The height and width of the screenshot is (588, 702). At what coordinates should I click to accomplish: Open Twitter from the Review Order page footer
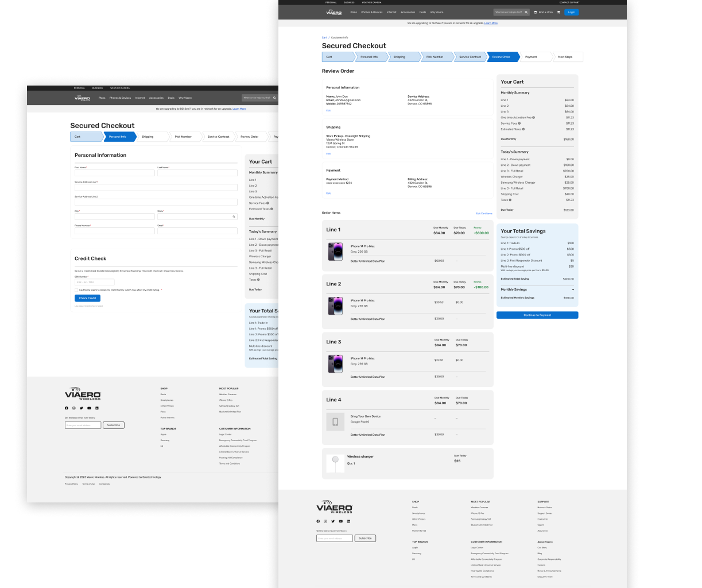tap(333, 521)
